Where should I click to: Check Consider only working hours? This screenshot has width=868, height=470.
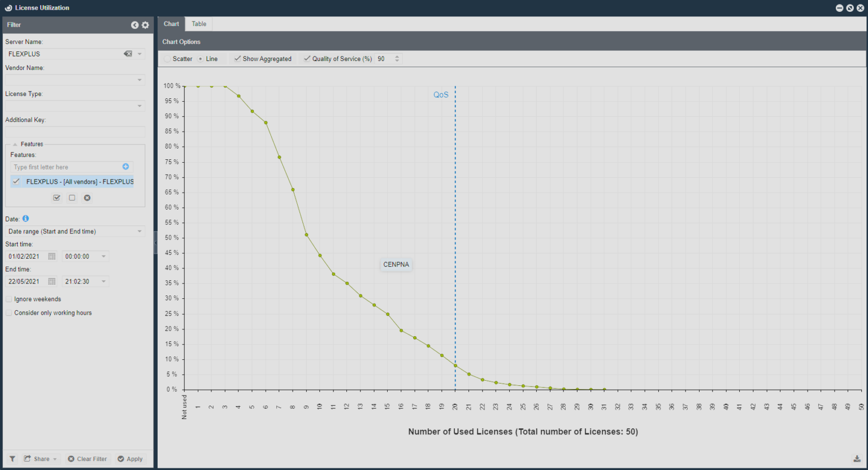[8, 312]
